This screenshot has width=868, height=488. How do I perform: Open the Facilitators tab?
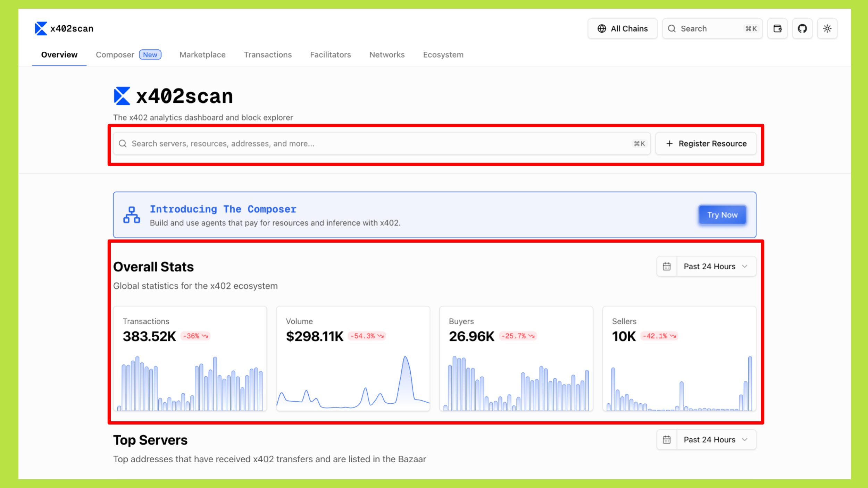[x=330, y=55]
